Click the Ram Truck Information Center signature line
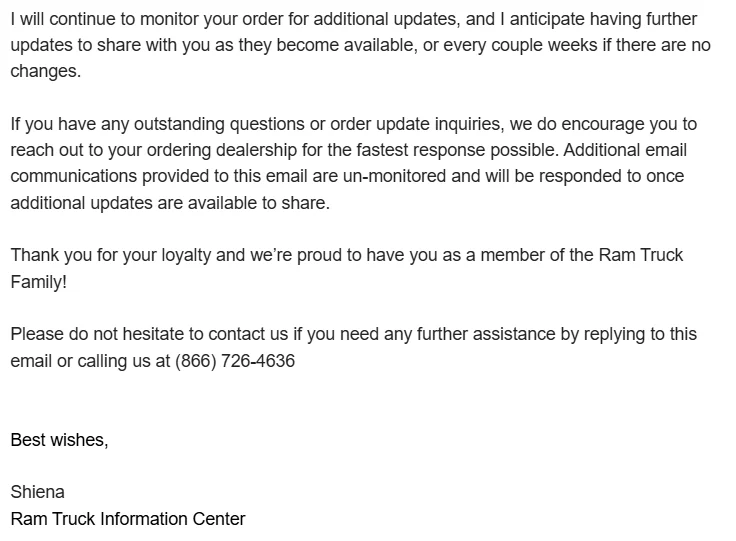This screenshot has height=541, width=736. (x=128, y=519)
